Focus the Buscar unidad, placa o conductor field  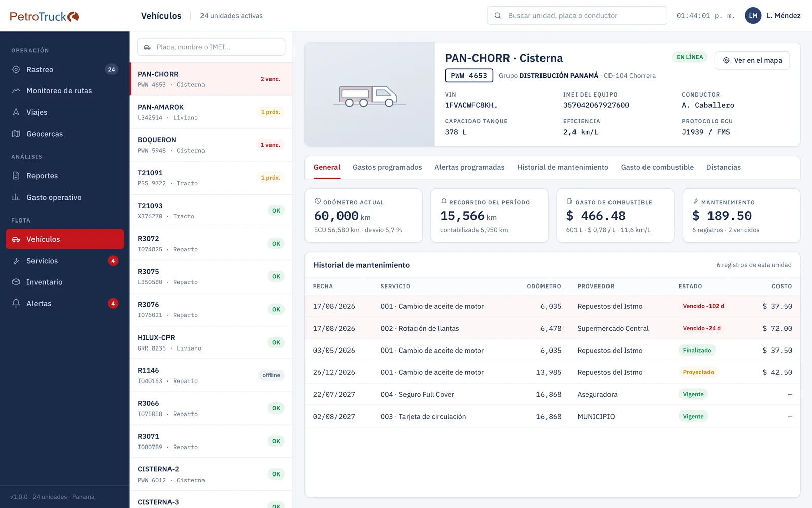(x=577, y=16)
